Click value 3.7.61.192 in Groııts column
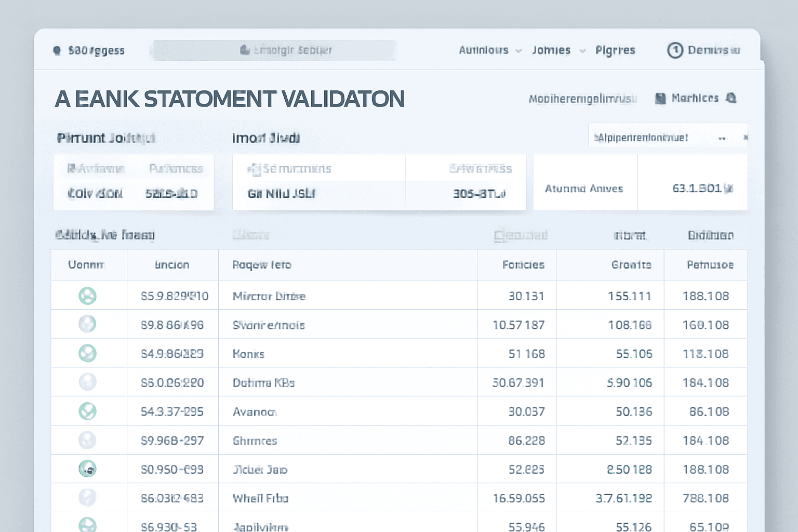The height and width of the screenshot is (532, 798). click(x=623, y=498)
